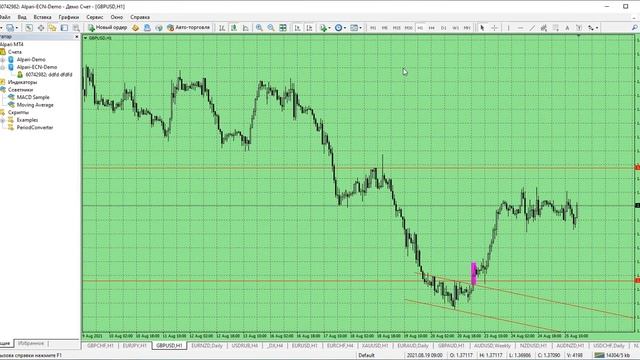640x360 pixels.
Task: Select the text tool marked A
Action: click(x=567, y=28)
